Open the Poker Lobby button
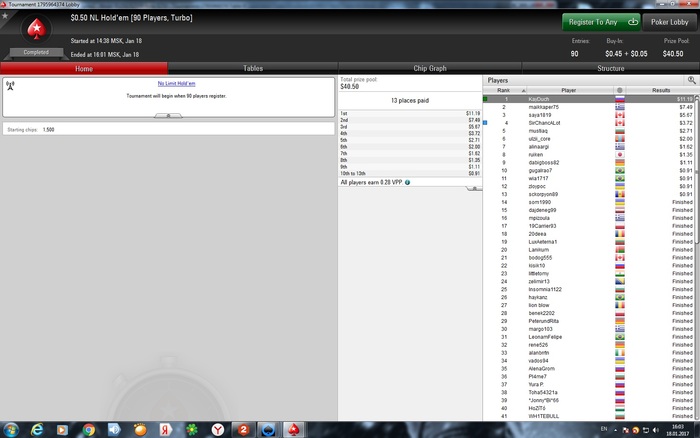This screenshot has height=438, width=700. [669, 22]
